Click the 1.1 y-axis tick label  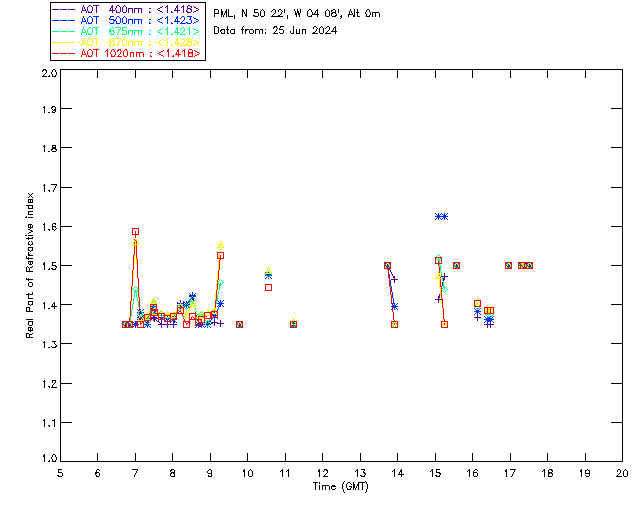click(49, 423)
